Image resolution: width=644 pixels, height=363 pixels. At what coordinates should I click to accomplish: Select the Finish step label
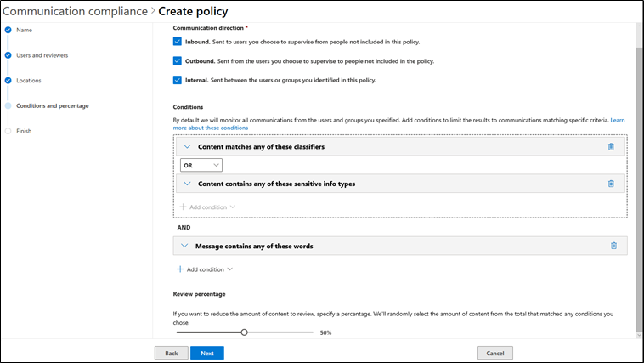click(24, 131)
